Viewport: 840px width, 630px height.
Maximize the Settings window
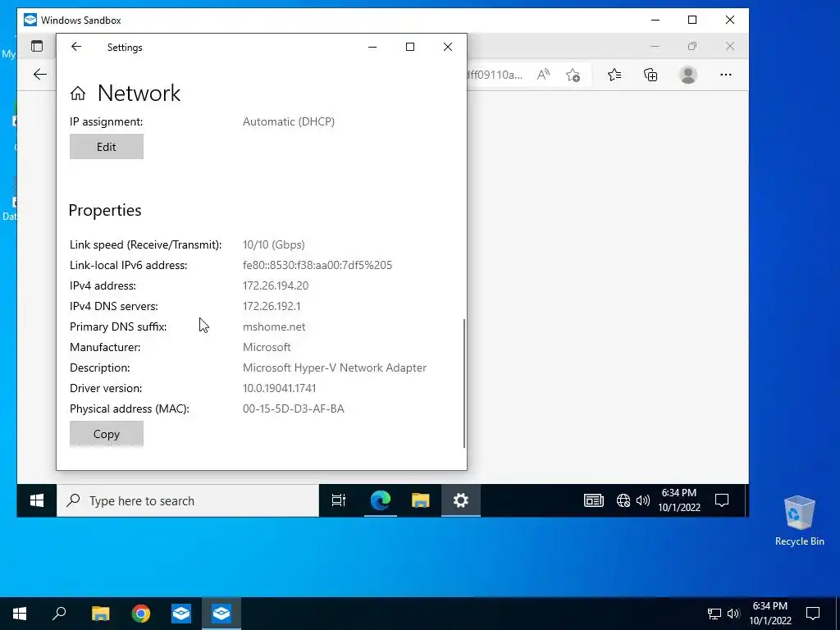410,47
